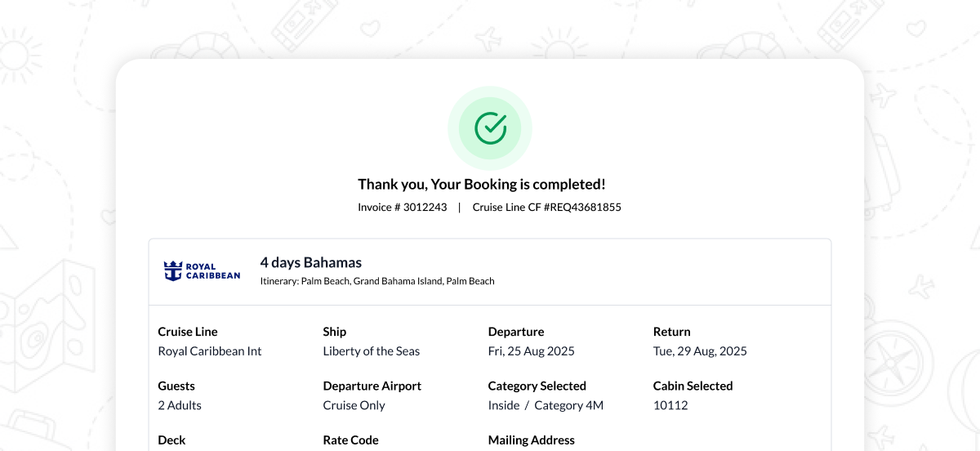The width and height of the screenshot is (980, 451).
Task: Click the Royal Caribbean logo
Action: click(x=202, y=271)
